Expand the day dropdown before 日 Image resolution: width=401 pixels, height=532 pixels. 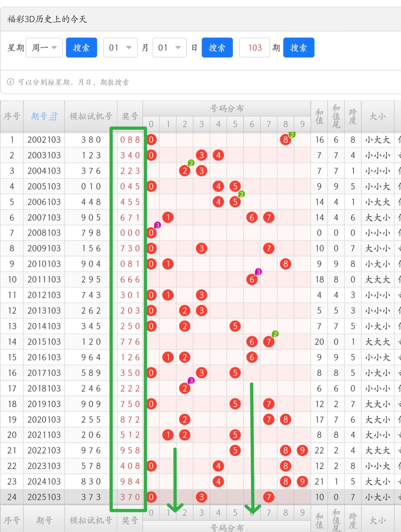pyautogui.click(x=169, y=48)
